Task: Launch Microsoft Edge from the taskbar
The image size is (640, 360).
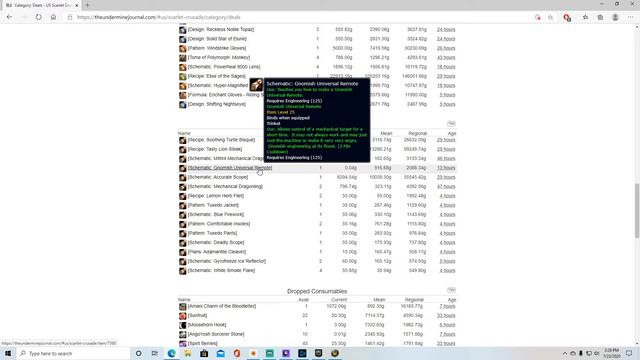Action: tap(171, 353)
